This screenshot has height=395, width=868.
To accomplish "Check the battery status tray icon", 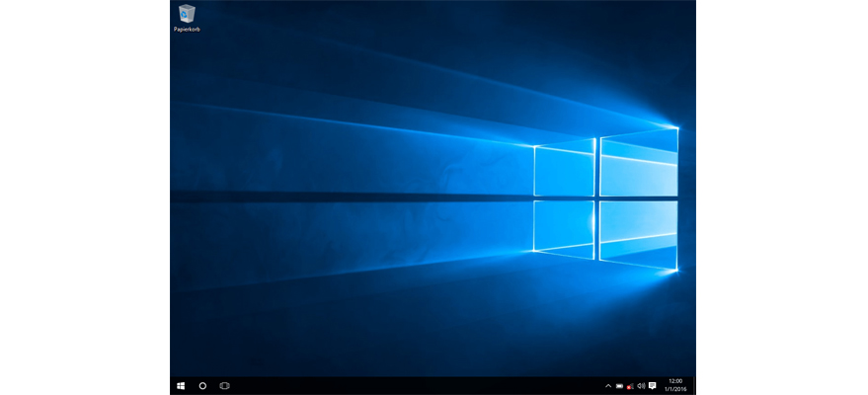I will (619, 385).
